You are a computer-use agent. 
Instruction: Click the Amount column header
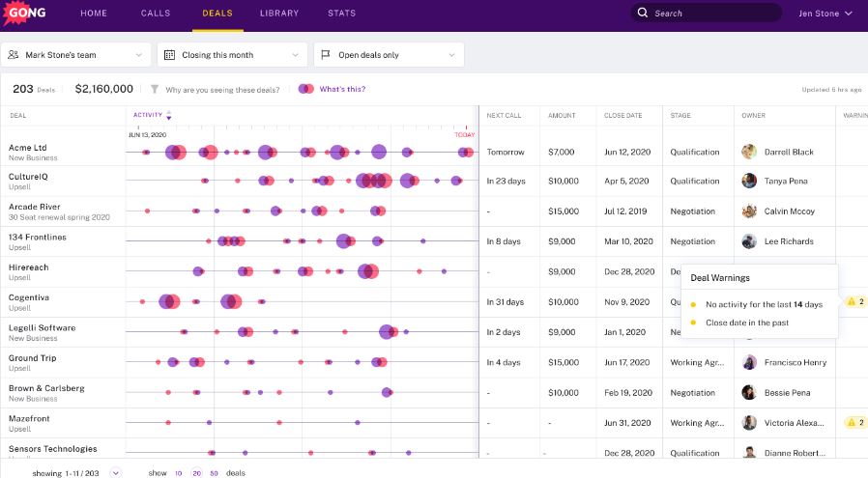pyautogui.click(x=562, y=116)
